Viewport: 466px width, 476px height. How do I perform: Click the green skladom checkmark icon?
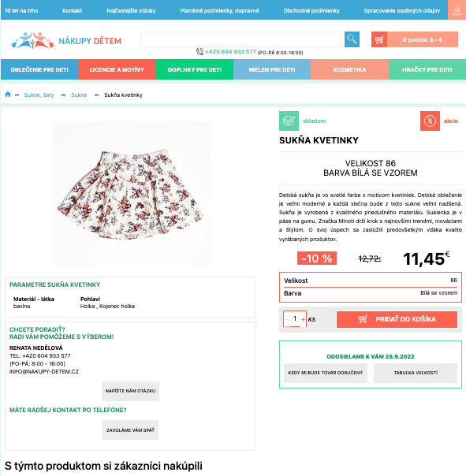click(289, 121)
